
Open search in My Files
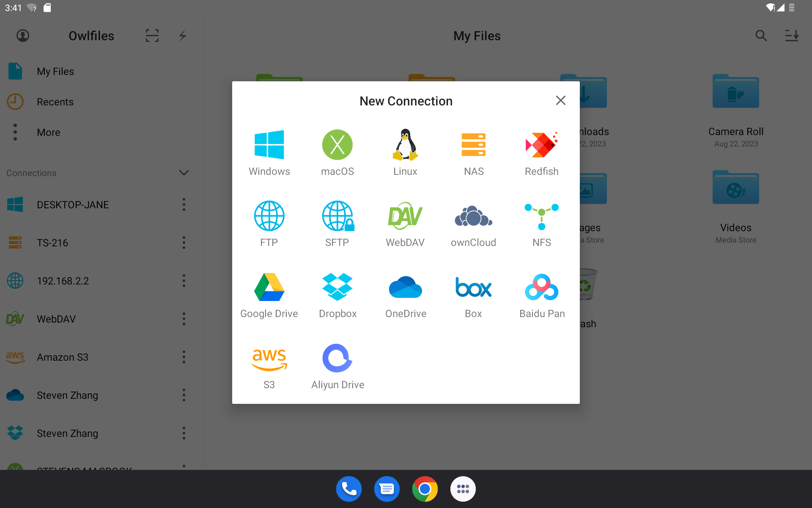(x=761, y=36)
